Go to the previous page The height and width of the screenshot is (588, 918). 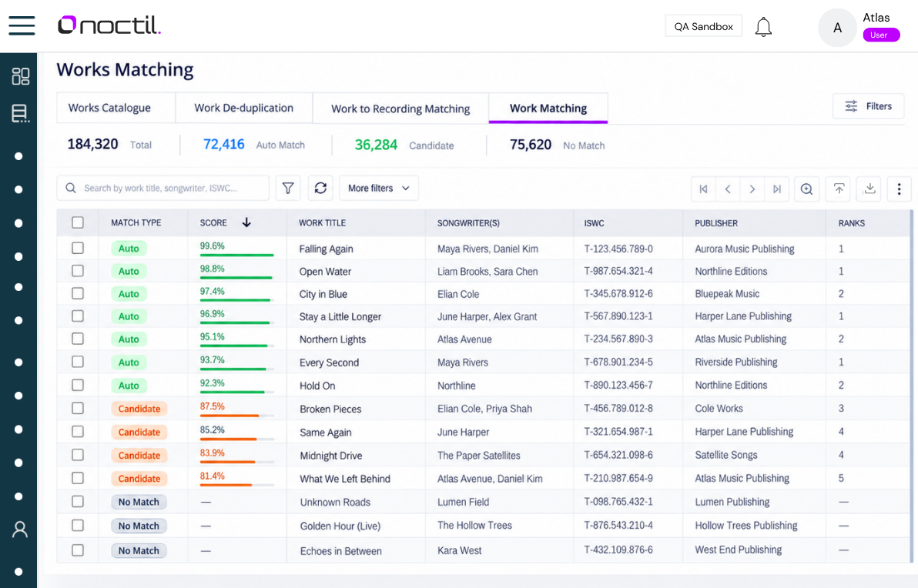[x=728, y=189]
